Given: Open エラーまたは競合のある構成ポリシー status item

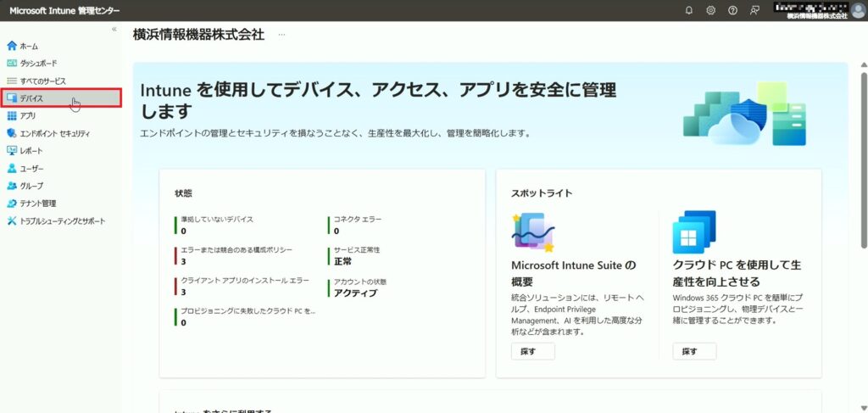Looking at the screenshot, I should (x=236, y=249).
